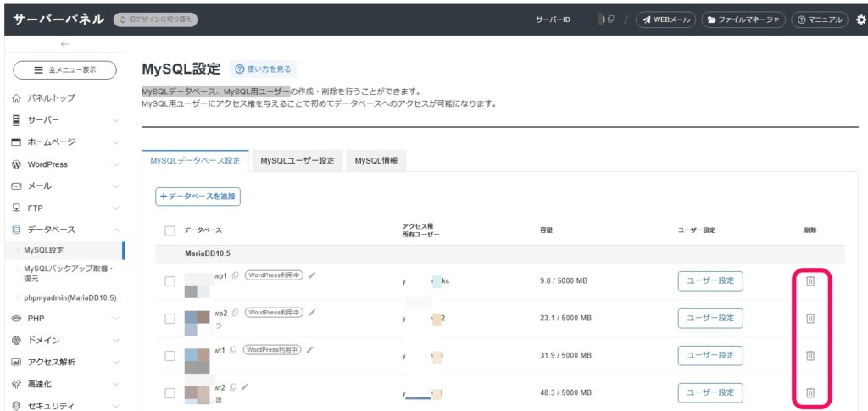Click the WordPress logo icon in sidebar
The image size is (868, 411).
pyautogui.click(x=17, y=164)
